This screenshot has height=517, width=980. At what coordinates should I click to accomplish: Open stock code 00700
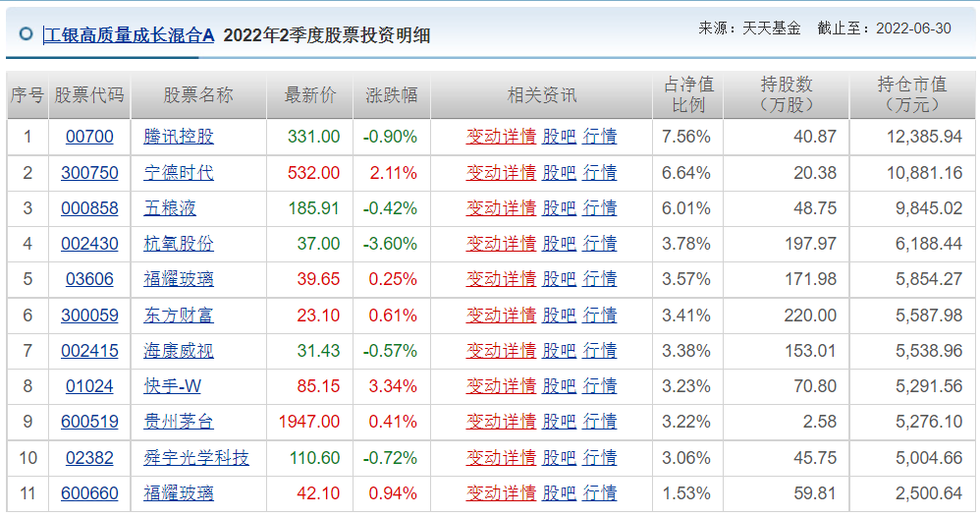pos(89,137)
